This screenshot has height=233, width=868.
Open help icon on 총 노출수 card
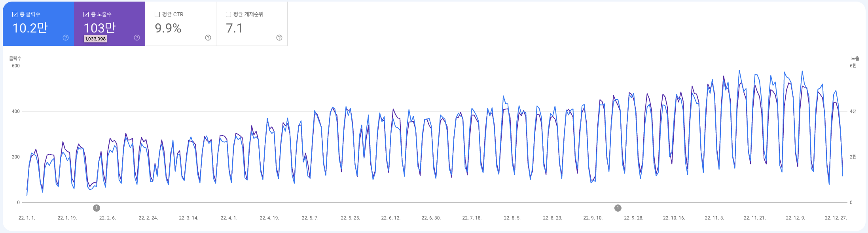[x=137, y=38]
